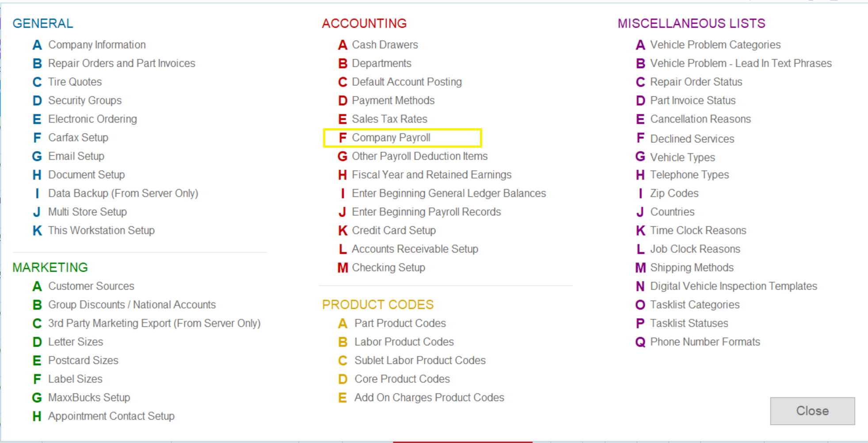The width and height of the screenshot is (868, 443).
Task: Open Vehicle Problem Categories list
Action: (x=715, y=45)
